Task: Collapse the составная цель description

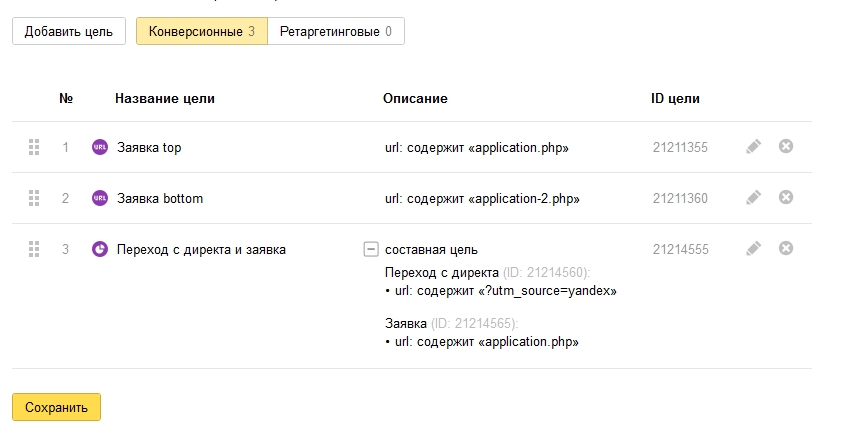Action: 370,249
